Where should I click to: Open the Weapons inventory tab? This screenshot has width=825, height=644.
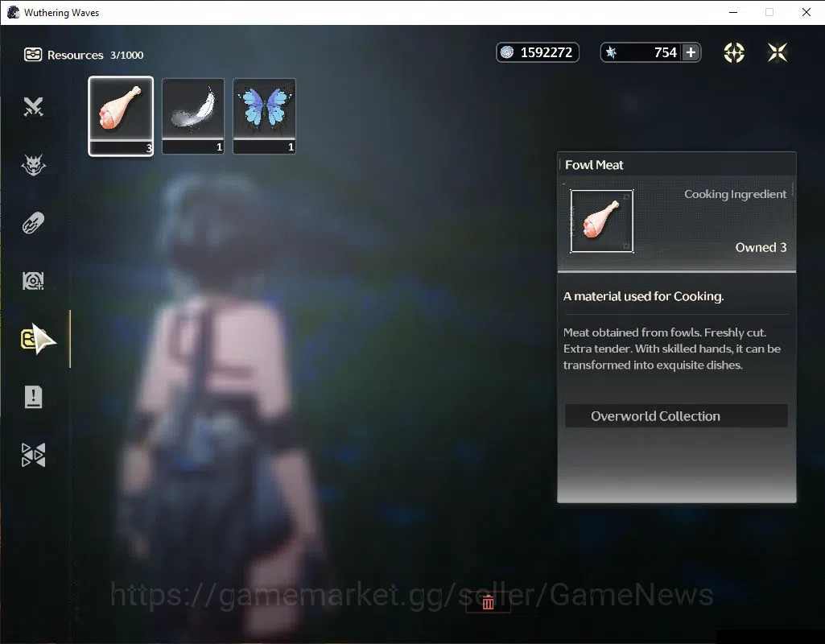(x=33, y=107)
